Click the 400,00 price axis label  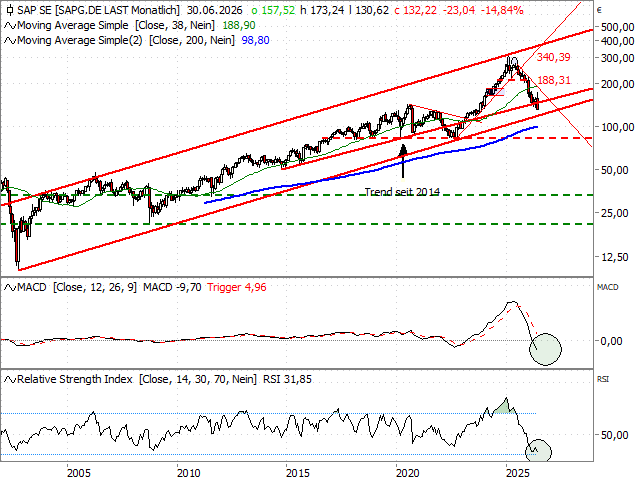618,41
